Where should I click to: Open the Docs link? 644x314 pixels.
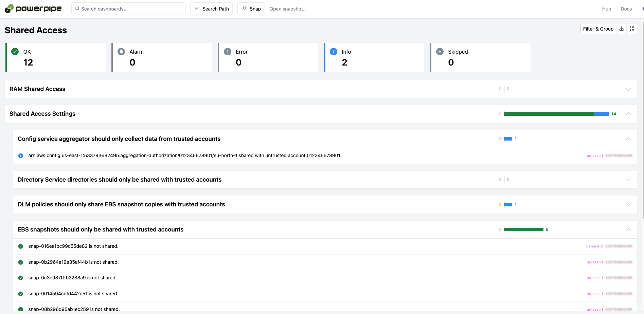click(626, 9)
